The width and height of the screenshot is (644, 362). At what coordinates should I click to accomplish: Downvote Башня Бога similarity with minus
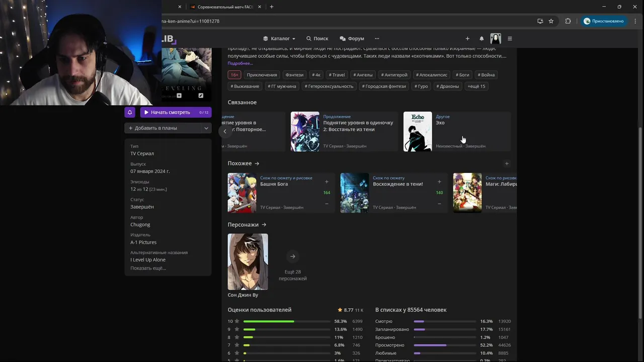(x=327, y=204)
